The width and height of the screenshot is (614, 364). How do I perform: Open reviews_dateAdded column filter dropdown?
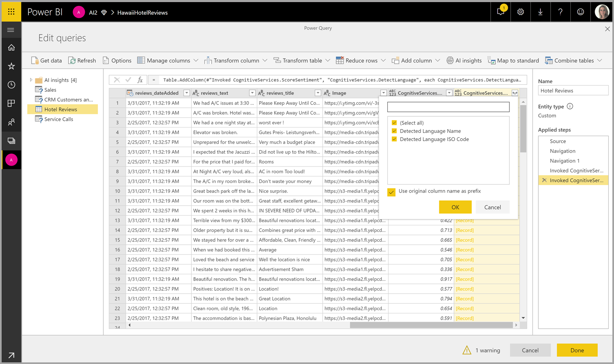186,93
